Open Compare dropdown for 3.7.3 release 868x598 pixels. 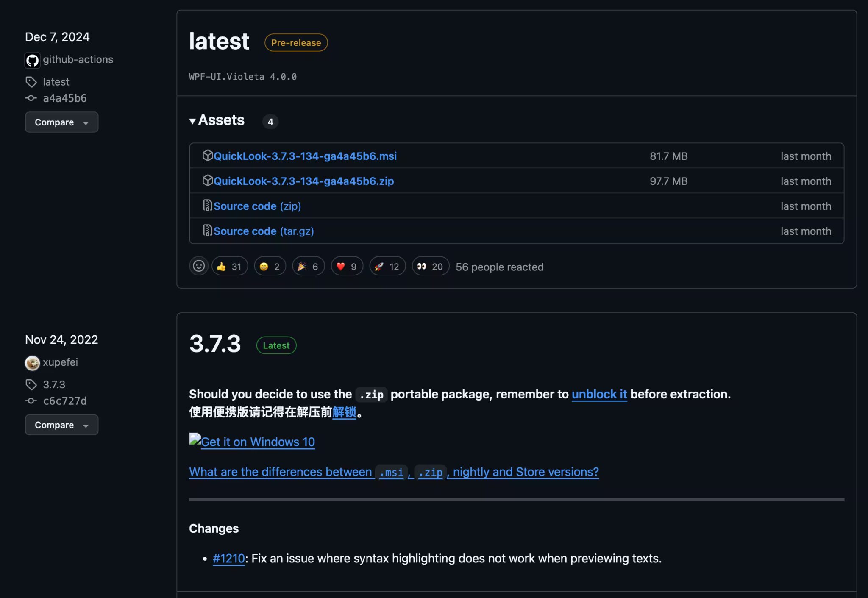point(61,425)
